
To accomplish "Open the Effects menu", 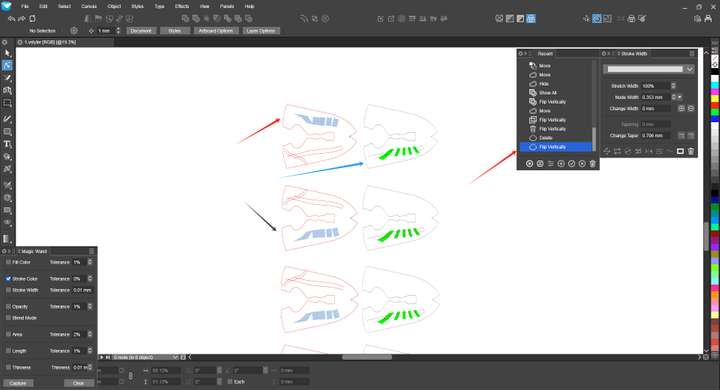I will click(182, 6).
